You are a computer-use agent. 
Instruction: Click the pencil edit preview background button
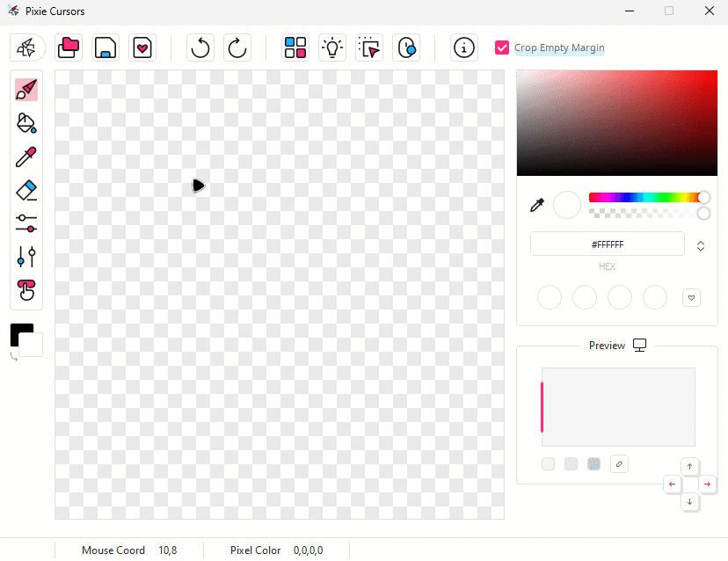coord(619,464)
